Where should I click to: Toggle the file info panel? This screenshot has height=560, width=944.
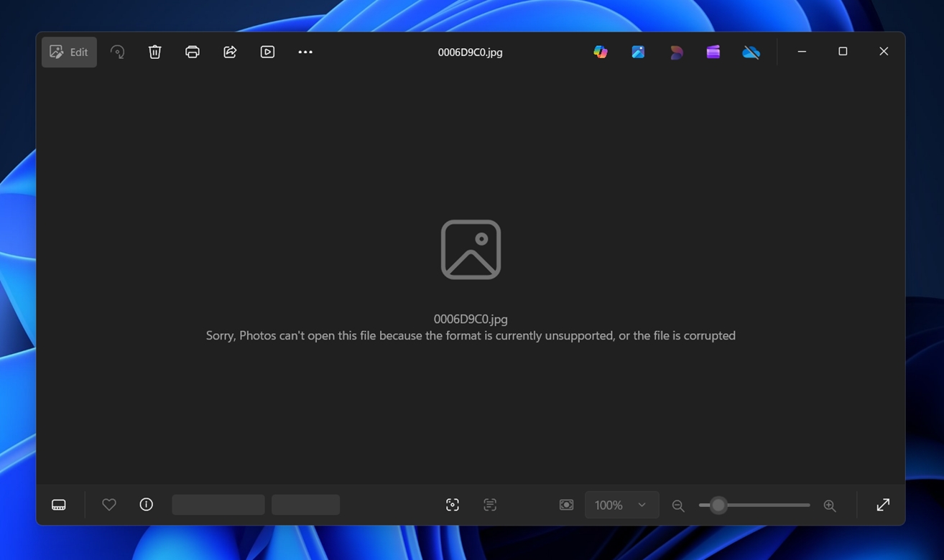pyautogui.click(x=147, y=505)
